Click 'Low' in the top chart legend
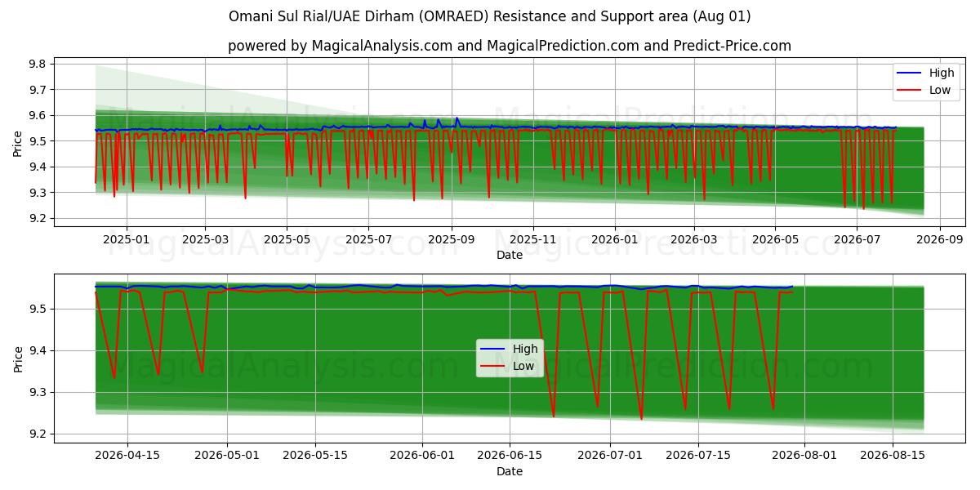Viewport: 980px width, 490px height. [940, 90]
